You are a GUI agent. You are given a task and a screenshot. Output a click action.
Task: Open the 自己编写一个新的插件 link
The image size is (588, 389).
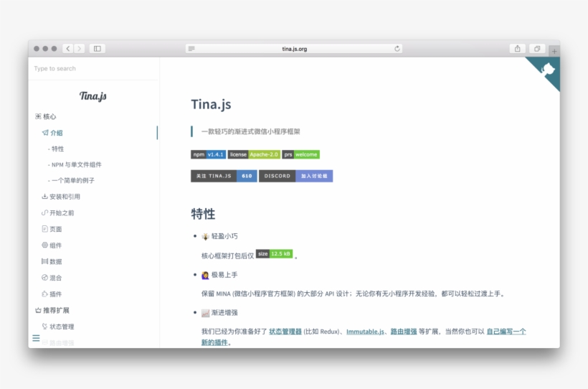(x=506, y=331)
